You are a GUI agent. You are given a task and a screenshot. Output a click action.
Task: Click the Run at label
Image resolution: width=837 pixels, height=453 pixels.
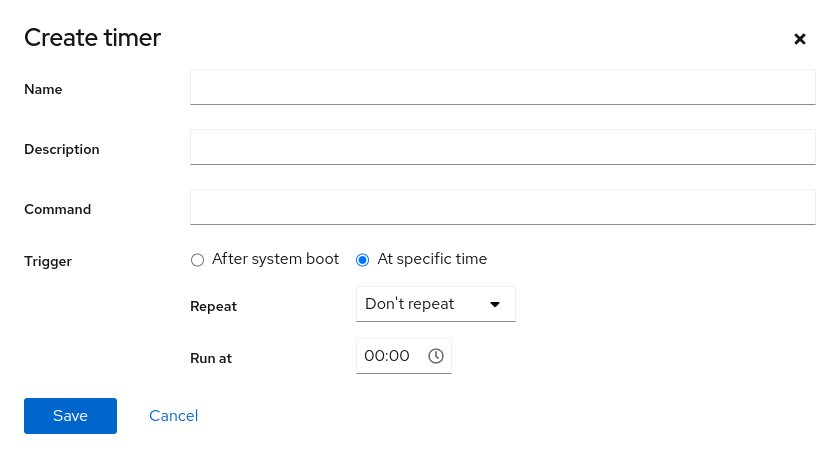(211, 357)
